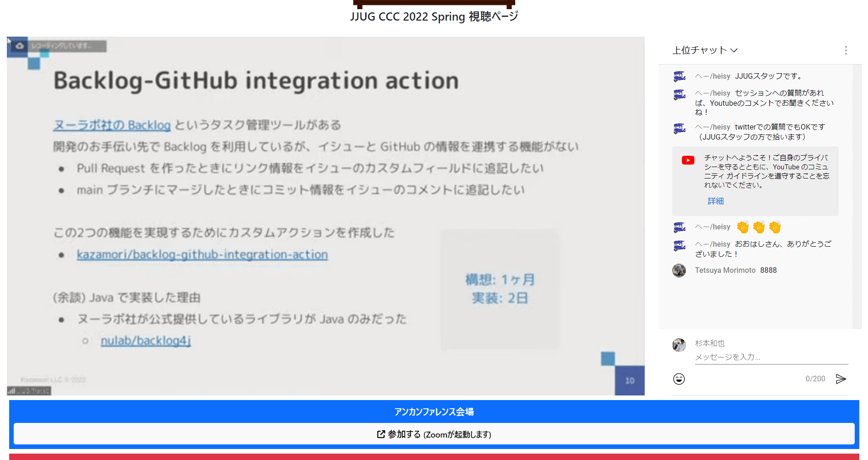Click heisy avatar beside 'twitterでの質問' message
The height and width of the screenshot is (460, 868).
tap(679, 128)
